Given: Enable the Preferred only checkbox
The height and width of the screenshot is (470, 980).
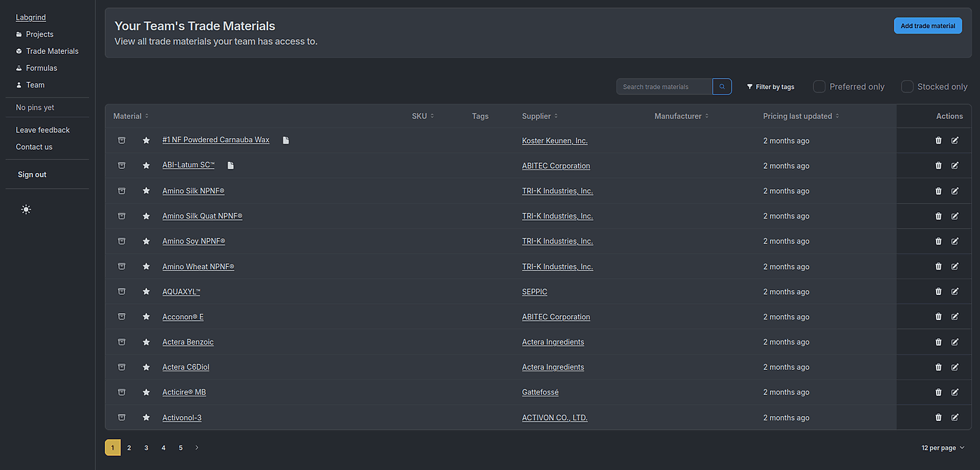Looking at the screenshot, I should point(819,86).
